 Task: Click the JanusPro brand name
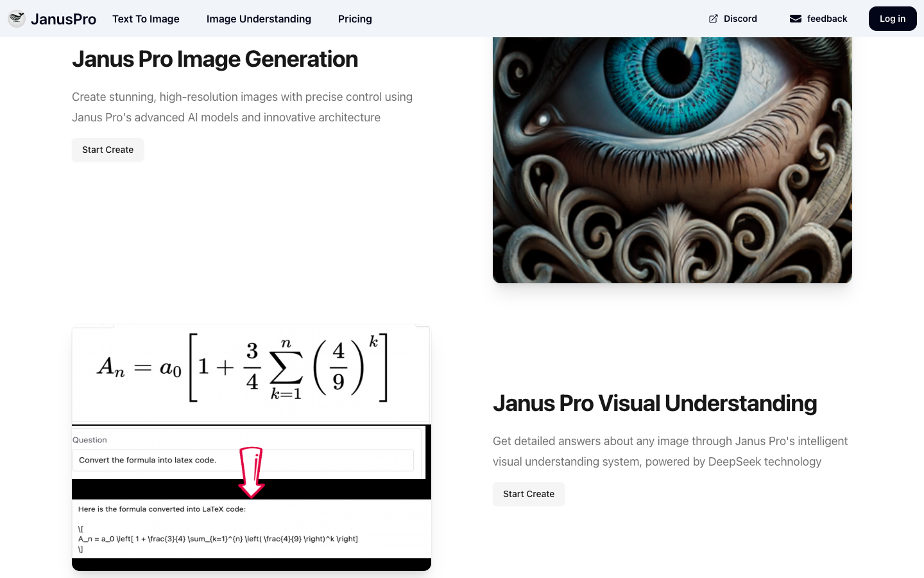point(64,19)
